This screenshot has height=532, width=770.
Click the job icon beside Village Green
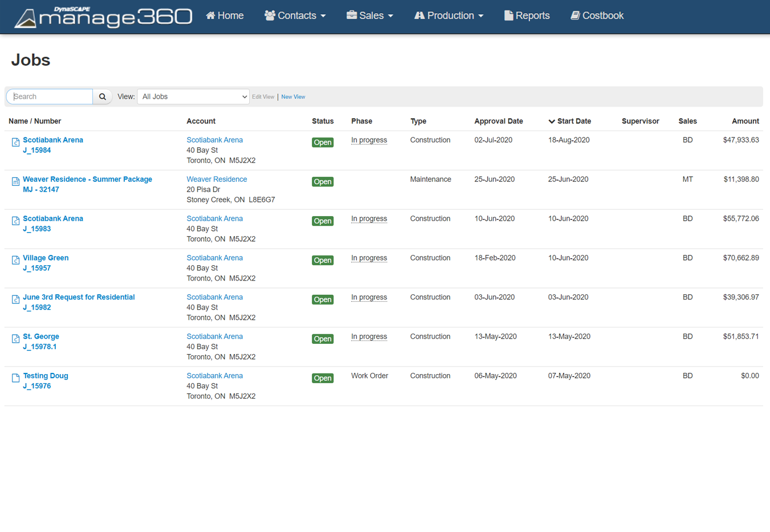click(15, 261)
